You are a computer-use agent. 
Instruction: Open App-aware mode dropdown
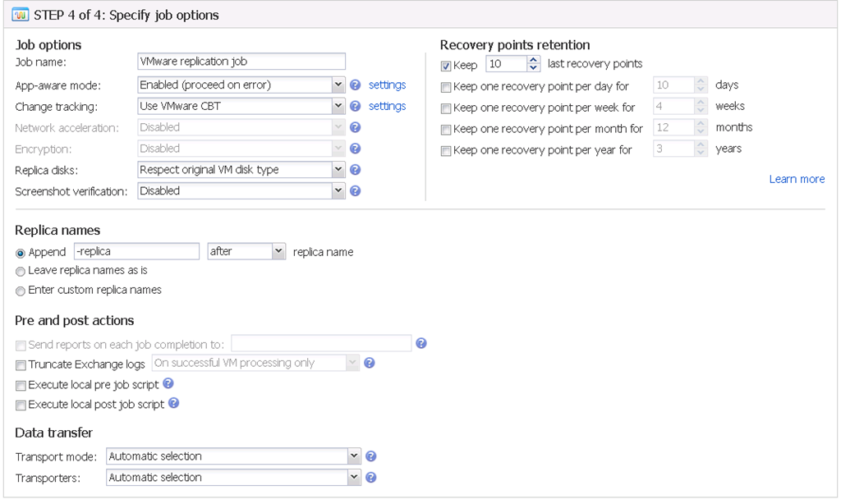338,85
